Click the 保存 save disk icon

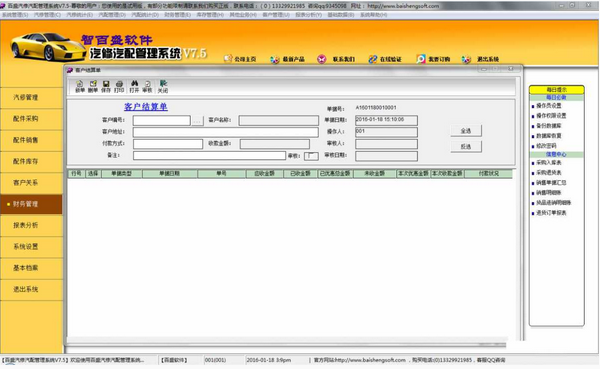(x=106, y=87)
